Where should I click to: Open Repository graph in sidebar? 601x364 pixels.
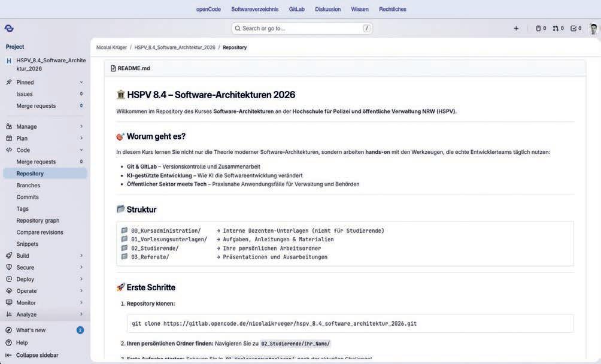[45, 221]
